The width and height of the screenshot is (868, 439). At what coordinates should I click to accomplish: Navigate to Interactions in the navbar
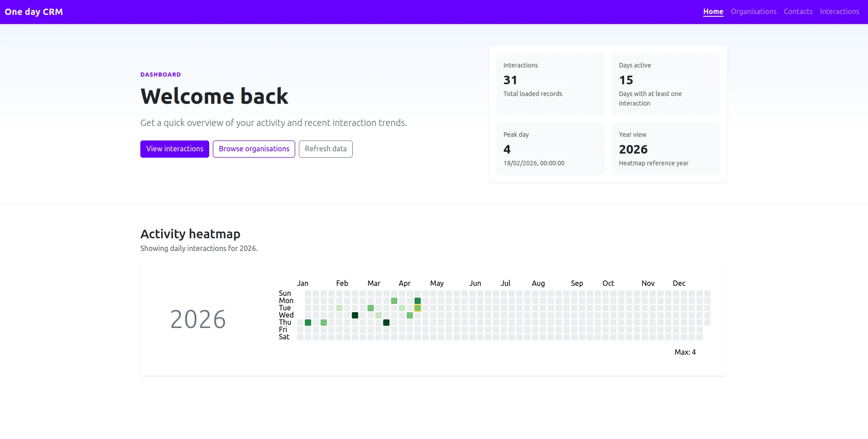click(x=839, y=12)
